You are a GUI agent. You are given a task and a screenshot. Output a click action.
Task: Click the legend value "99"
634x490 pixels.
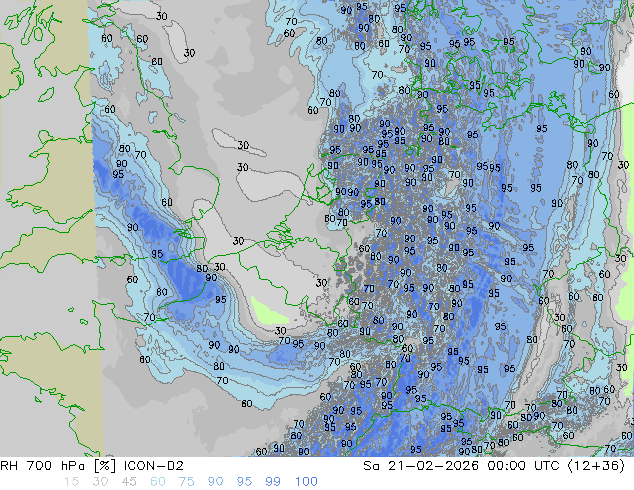click(273, 482)
